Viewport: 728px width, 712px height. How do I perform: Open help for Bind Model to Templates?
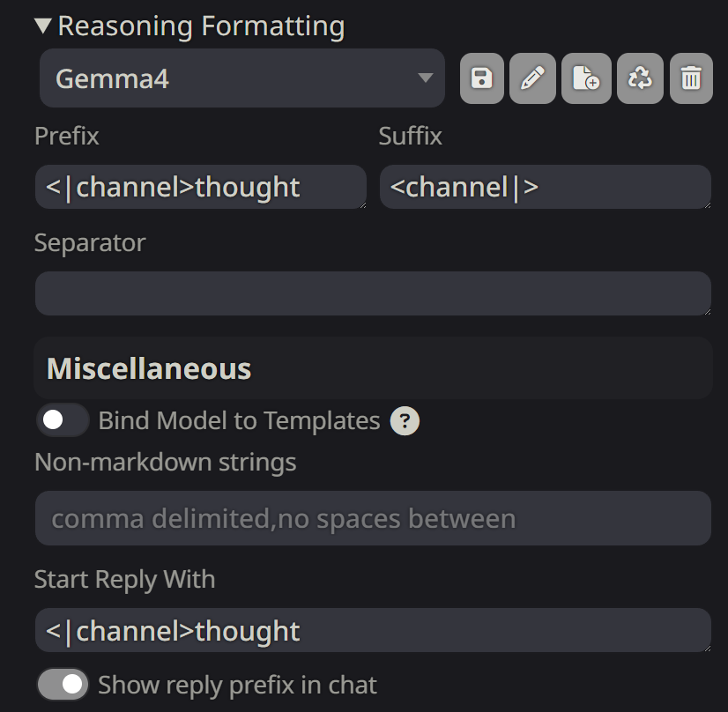(405, 421)
